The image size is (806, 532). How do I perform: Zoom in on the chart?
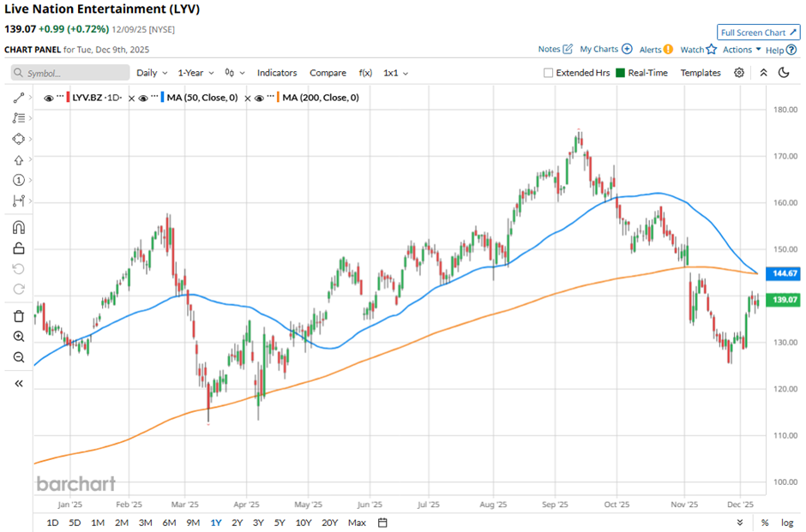point(18,337)
